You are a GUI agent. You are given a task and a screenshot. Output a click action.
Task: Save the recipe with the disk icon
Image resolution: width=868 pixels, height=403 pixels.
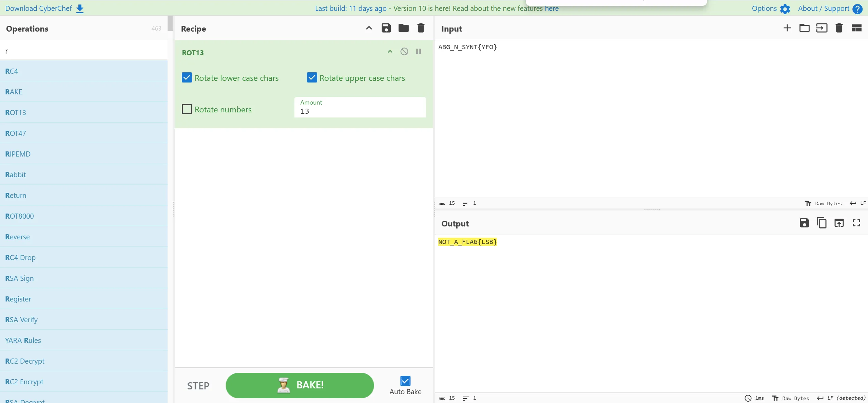(x=386, y=28)
